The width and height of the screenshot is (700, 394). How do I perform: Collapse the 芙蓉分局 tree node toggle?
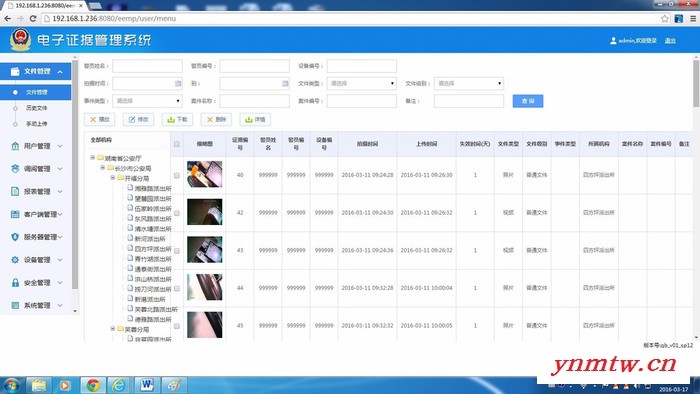click(112, 329)
